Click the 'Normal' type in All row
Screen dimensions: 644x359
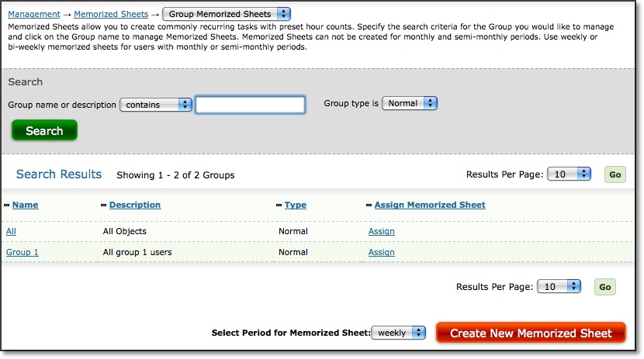[293, 231]
